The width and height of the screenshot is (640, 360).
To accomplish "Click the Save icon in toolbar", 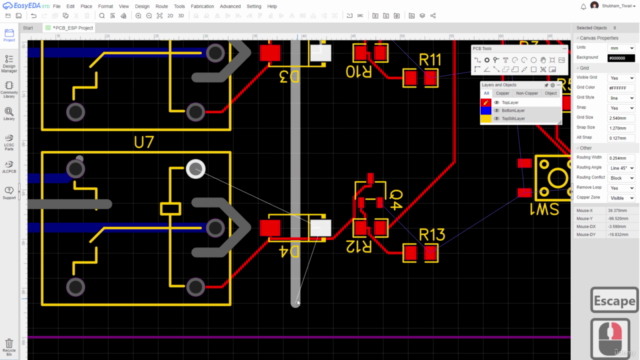I will [x=19, y=16].
